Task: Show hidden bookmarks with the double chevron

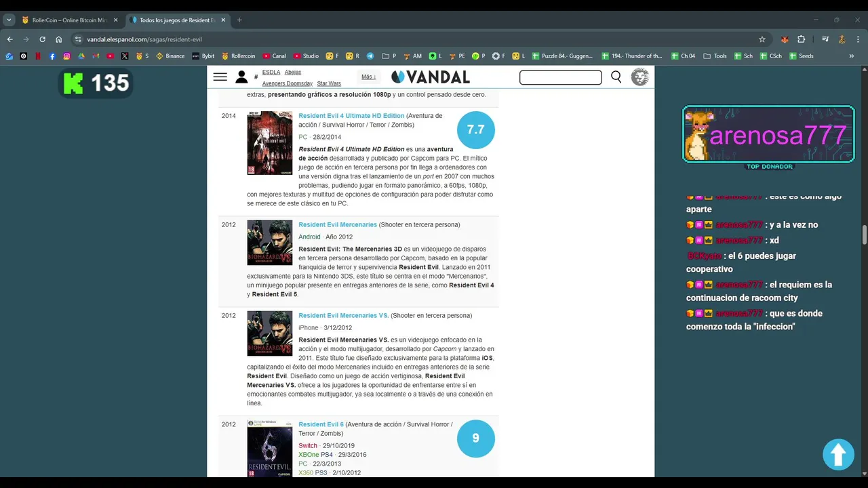Action: click(x=852, y=56)
